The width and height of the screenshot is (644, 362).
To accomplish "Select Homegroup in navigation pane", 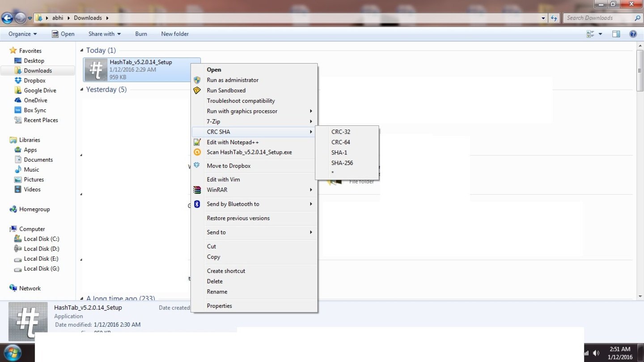I will click(34, 209).
